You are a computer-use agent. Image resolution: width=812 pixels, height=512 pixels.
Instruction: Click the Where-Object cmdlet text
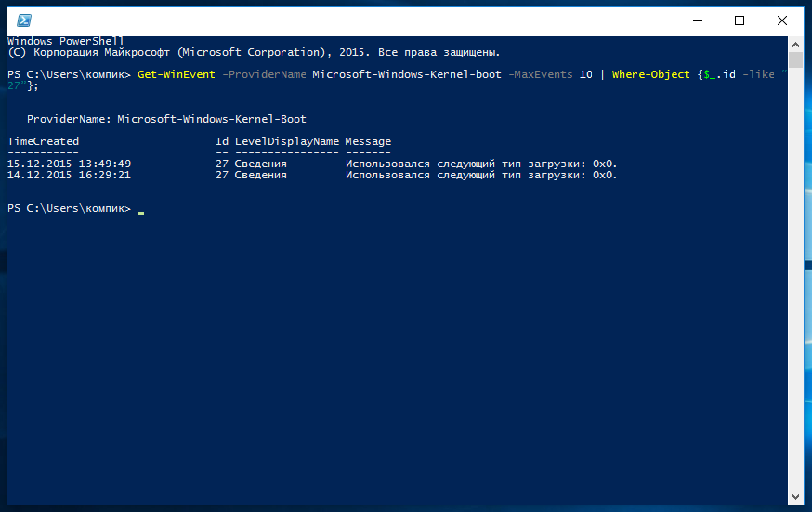point(650,74)
